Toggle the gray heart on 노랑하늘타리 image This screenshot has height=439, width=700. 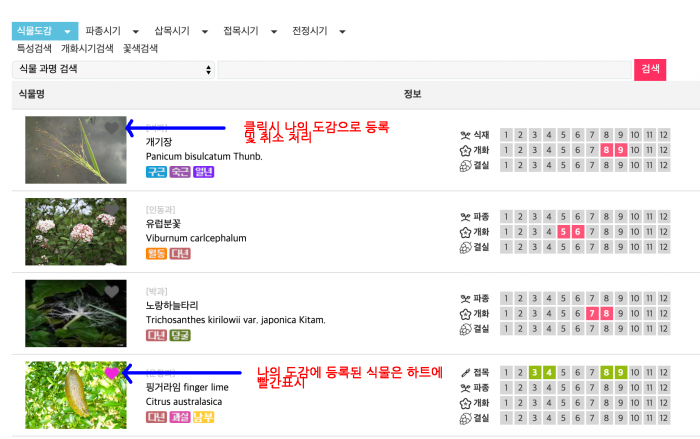pos(112,292)
